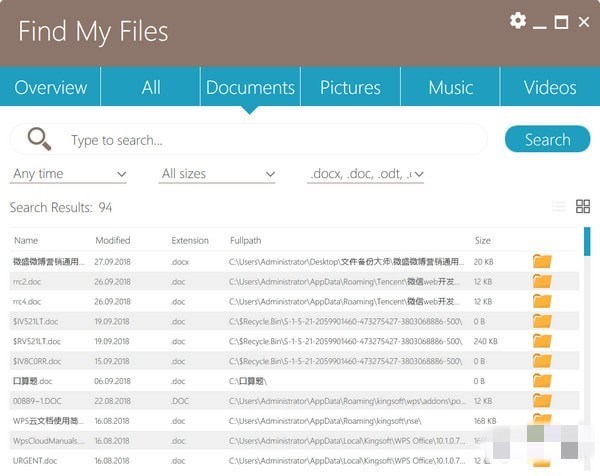The image size is (600, 476).
Task: Open folder for 00889~1.DOC file
Action: pos(542,401)
